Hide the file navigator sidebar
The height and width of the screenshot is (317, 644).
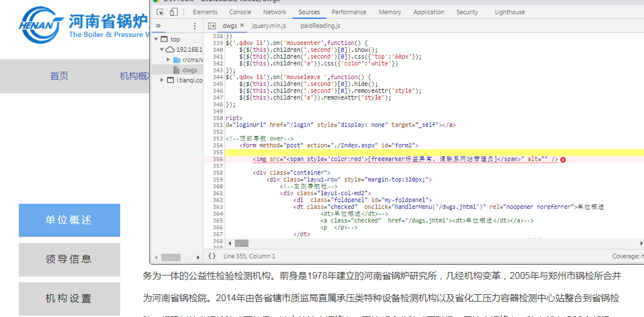(212, 26)
